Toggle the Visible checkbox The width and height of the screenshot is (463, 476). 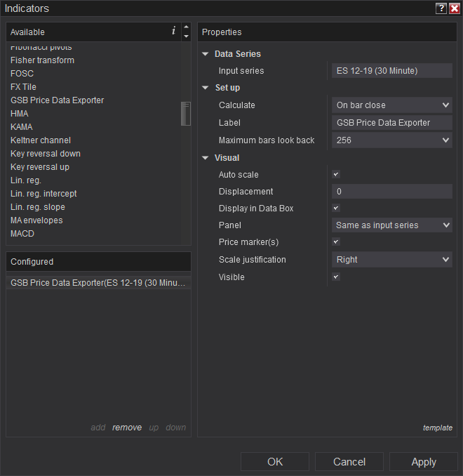click(x=336, y=277)
